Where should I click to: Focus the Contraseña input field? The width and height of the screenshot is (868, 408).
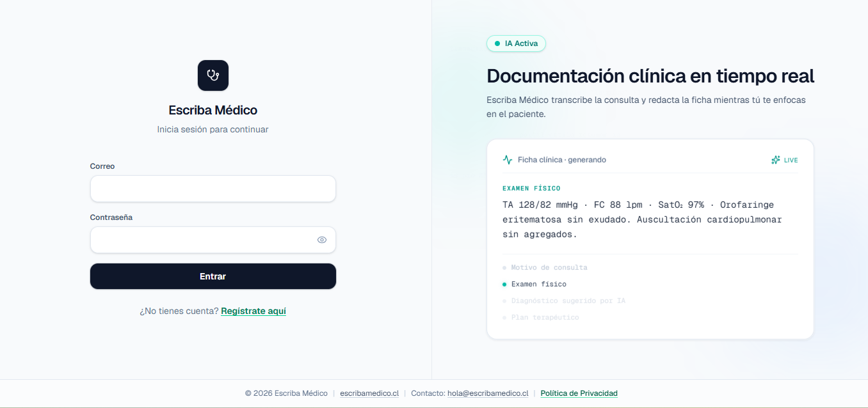coord(213,240)
